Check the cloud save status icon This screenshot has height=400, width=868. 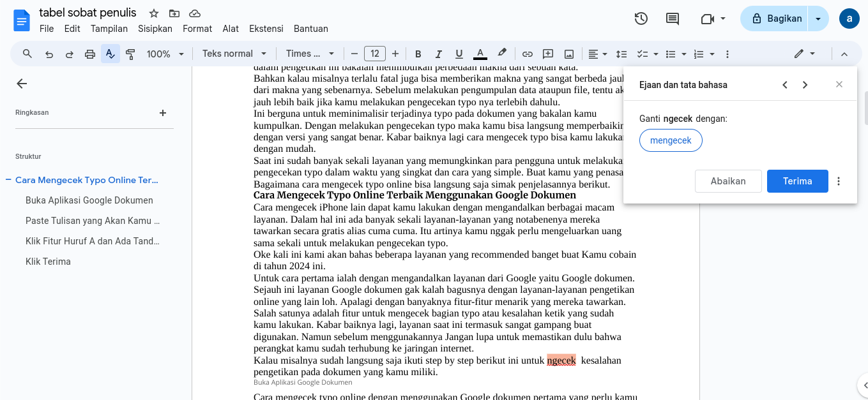[x=195, y=13]
